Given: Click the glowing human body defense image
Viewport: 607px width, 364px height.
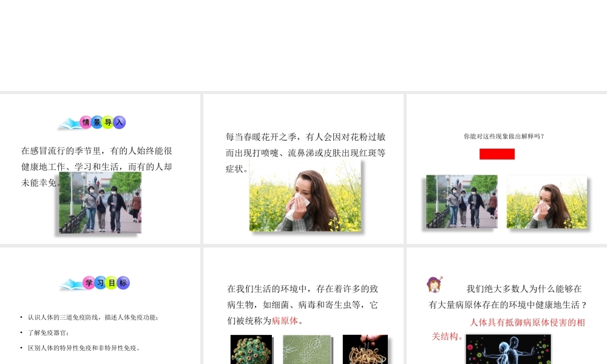Looking at the screenshot, I should click(508, 349).
